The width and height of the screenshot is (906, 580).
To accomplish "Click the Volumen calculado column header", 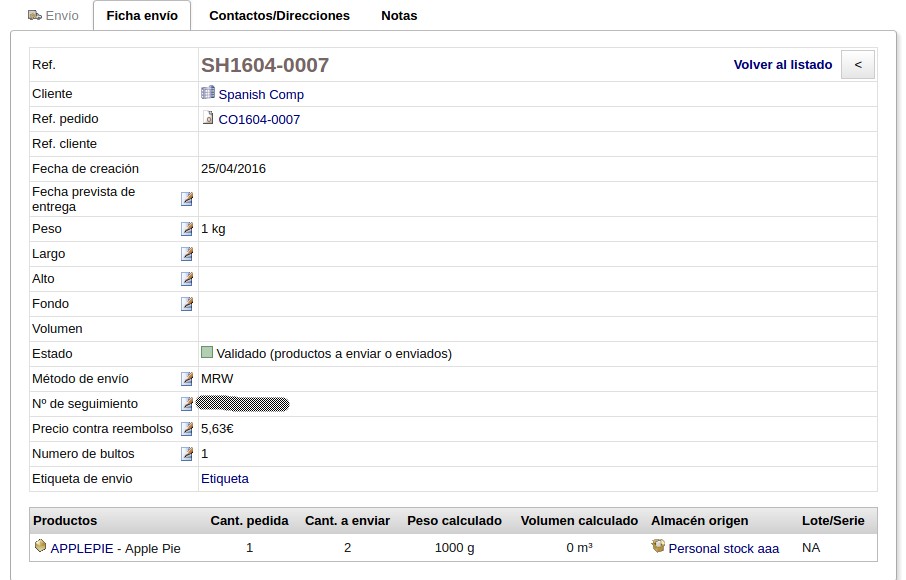I will [x=580, y=520].
